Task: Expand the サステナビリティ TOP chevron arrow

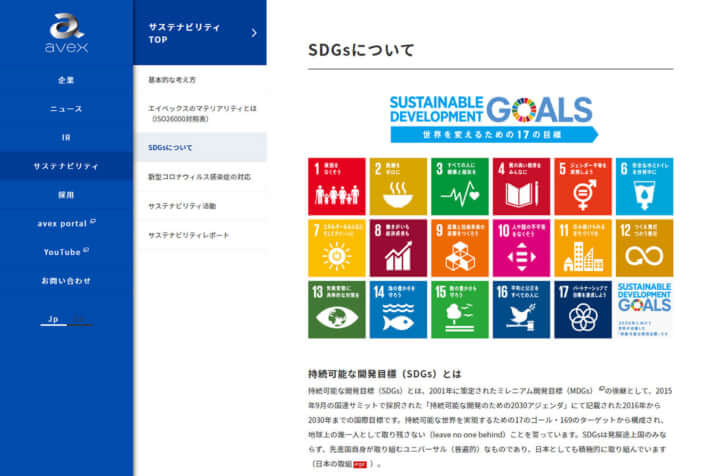Action: click(254, 33)
